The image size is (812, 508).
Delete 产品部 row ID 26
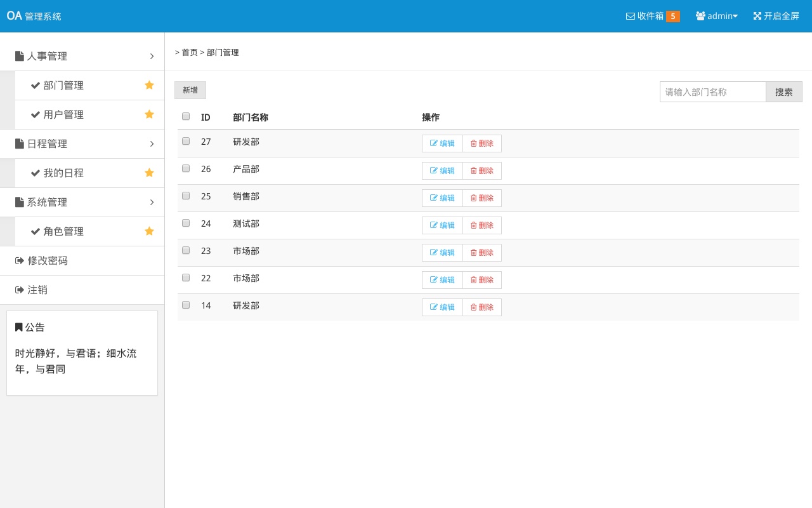point(482,171)
